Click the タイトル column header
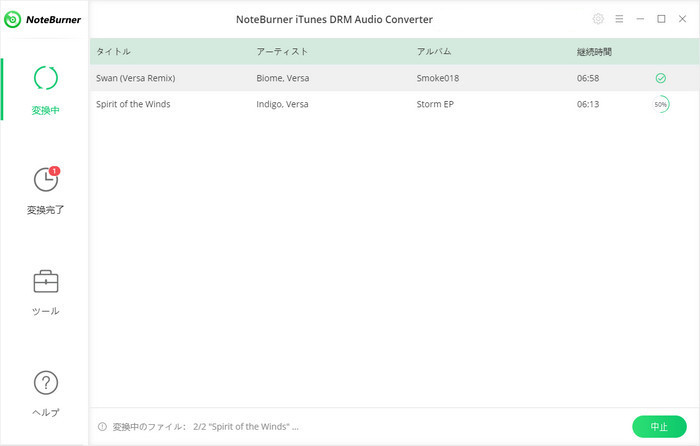Viewport: 700px width, 446px height. tap(113, 51)
